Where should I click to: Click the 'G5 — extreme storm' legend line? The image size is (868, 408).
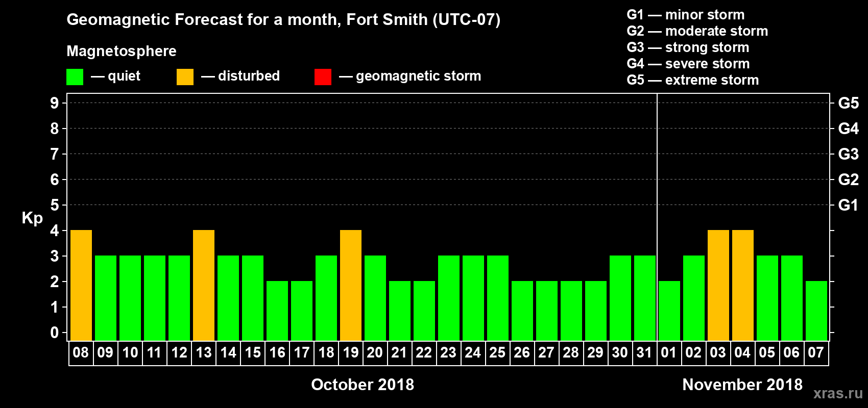[692, 80]
